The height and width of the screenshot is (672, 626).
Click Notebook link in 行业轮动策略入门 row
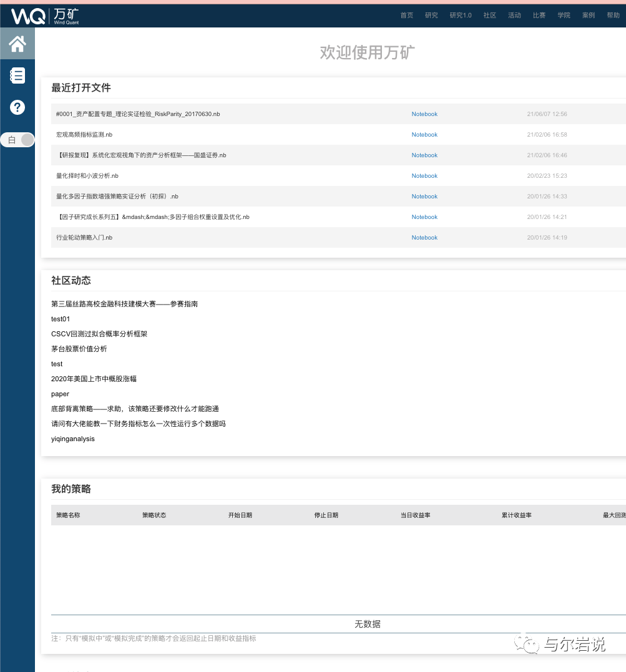(424, 238)
